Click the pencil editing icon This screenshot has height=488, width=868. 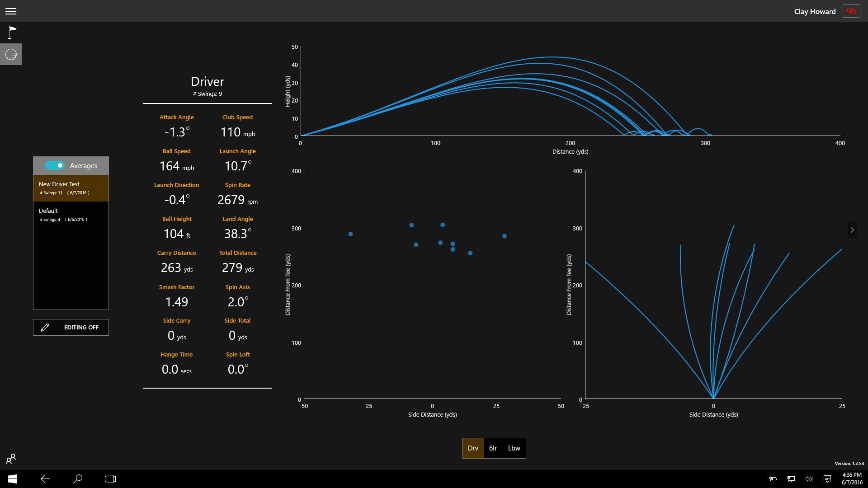45,328
